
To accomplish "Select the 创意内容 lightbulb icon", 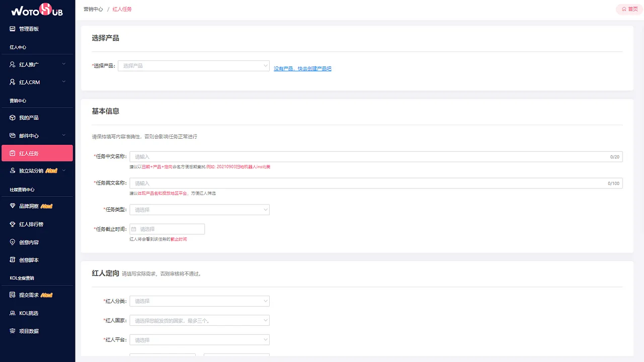I will [x=12, y=242].
